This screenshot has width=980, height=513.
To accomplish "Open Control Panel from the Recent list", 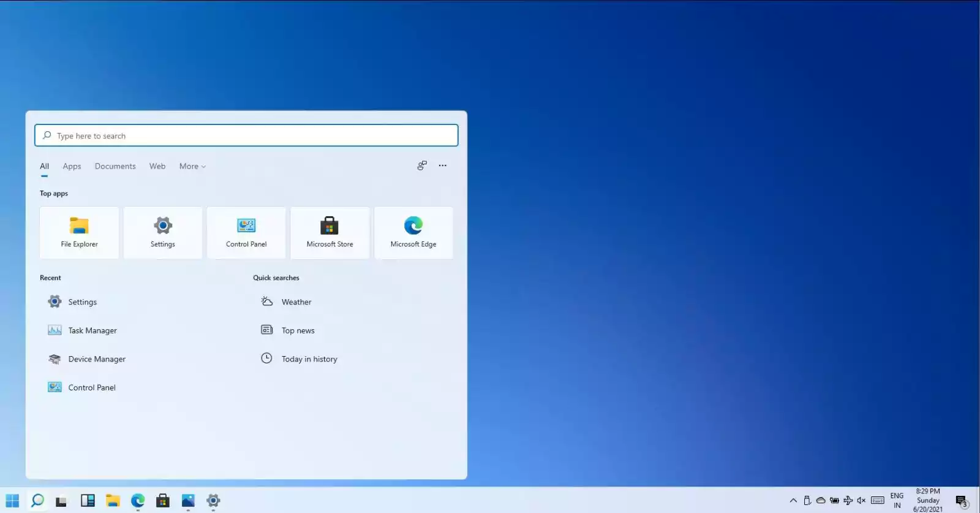I will (x=81, y=387).
